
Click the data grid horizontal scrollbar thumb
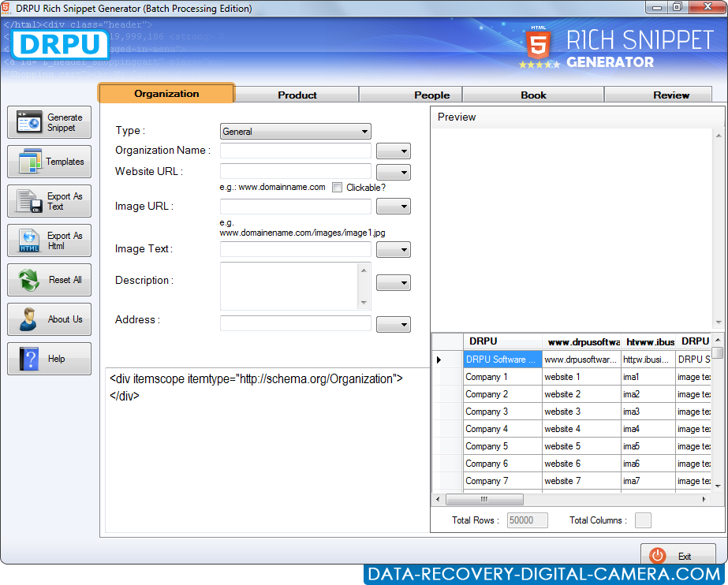point(484,499)
